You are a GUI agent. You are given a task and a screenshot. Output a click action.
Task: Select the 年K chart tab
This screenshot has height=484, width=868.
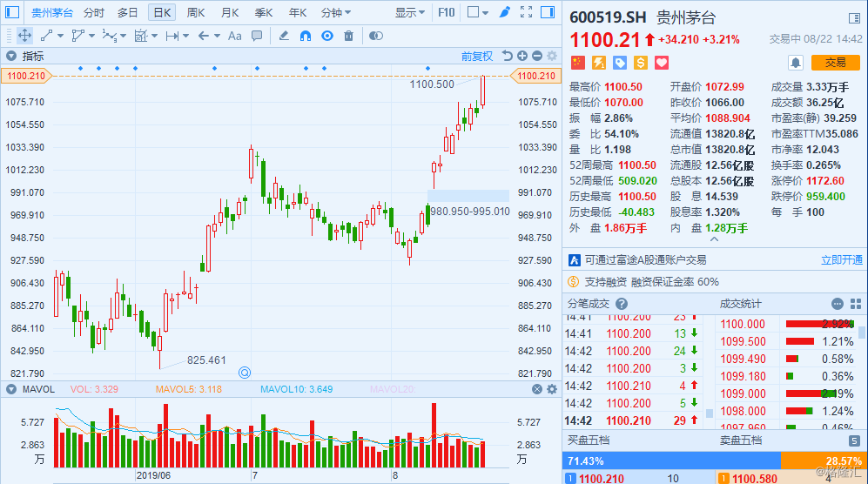click(297, 12)
